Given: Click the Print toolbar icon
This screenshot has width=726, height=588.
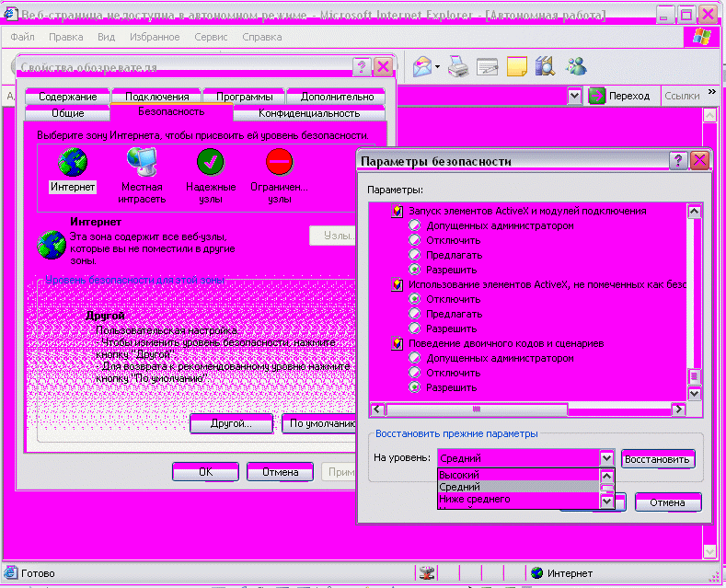Looking at the screenshot, I should (458, 66).
